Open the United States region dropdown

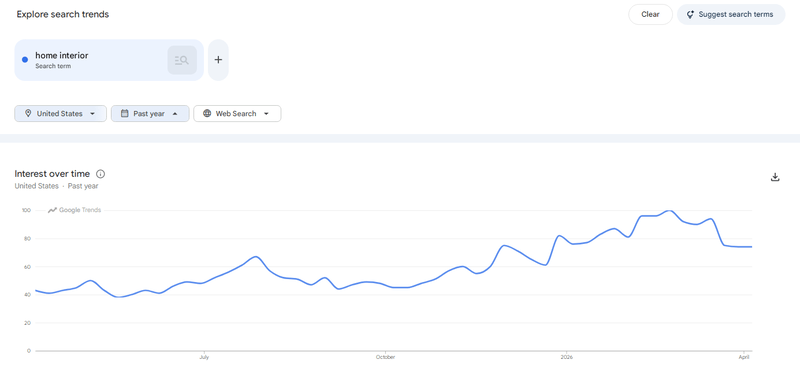click(60, 113)
